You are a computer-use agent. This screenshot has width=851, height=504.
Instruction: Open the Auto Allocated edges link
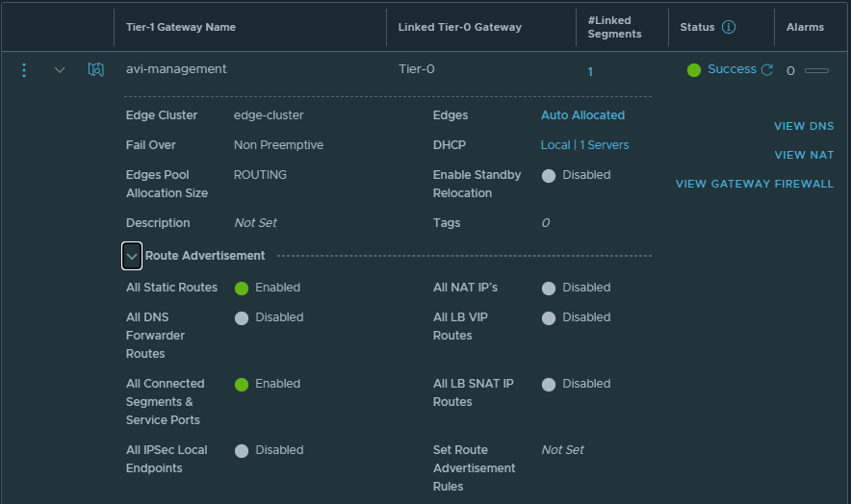tap(582, 115)
